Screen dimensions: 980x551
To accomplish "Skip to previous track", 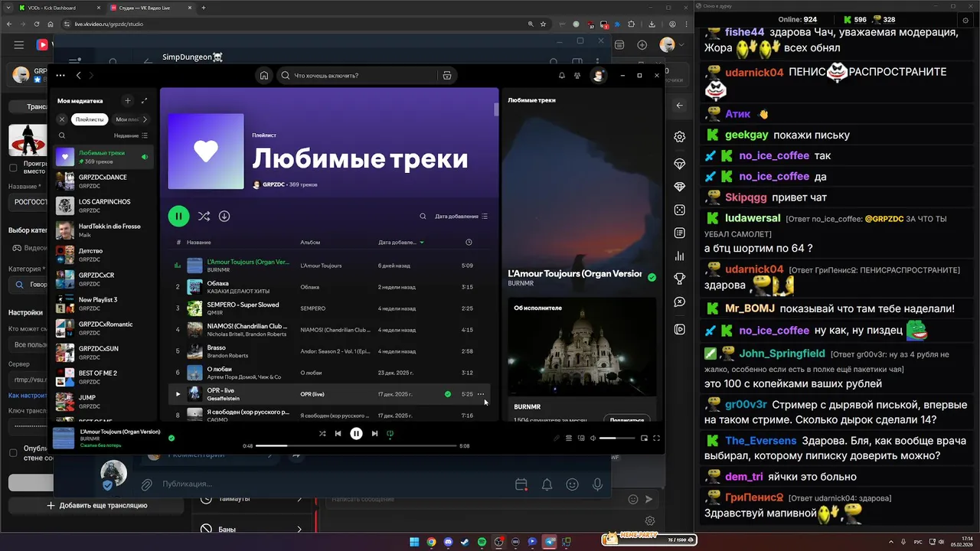I will click(338, 433).
